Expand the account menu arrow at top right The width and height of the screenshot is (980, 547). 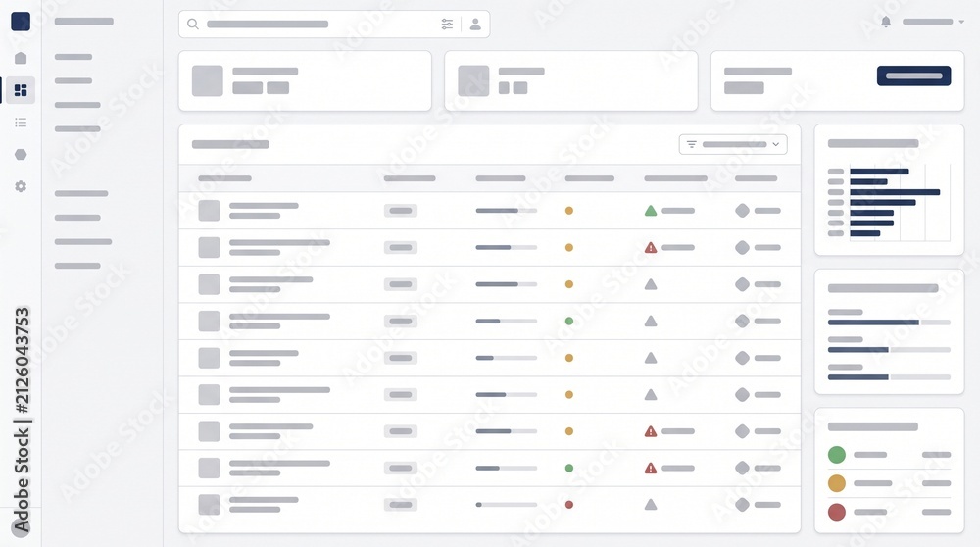point(961,22)
